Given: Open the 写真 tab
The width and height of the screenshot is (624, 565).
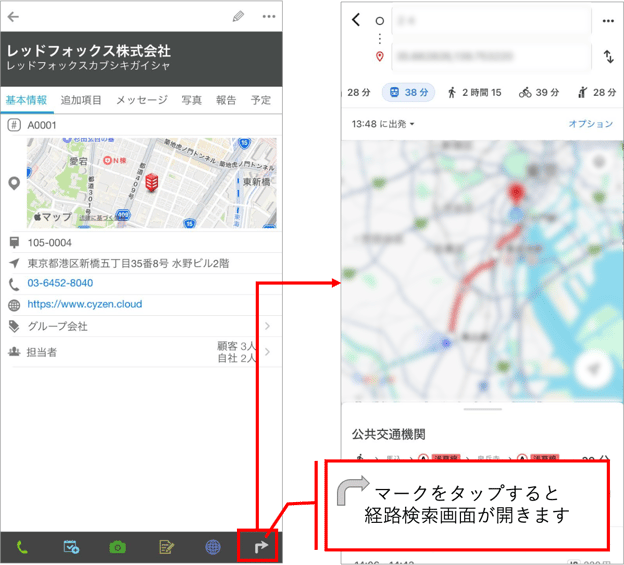Looking at the screenshot, I should tap(192, 100).
